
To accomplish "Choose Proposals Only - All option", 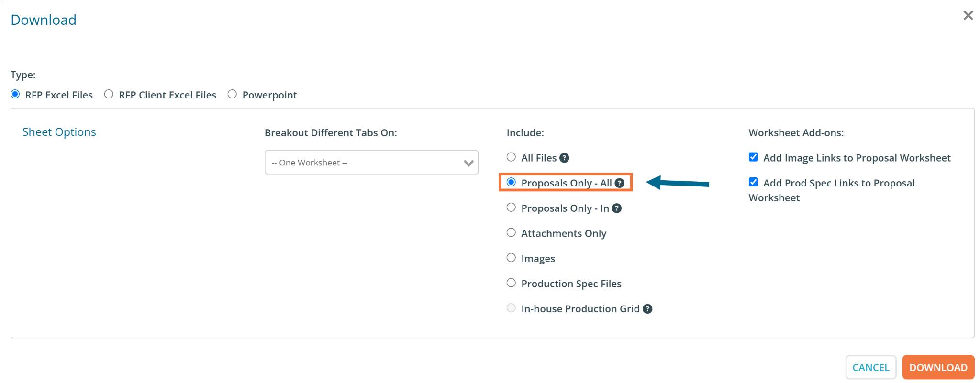I will coord(511,182).
